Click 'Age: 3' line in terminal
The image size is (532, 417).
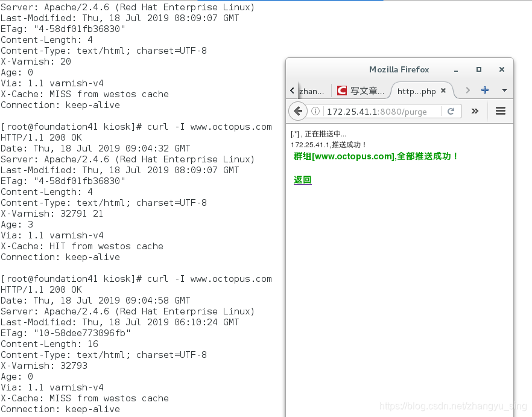pyautogui.click(x=17, y=224)
